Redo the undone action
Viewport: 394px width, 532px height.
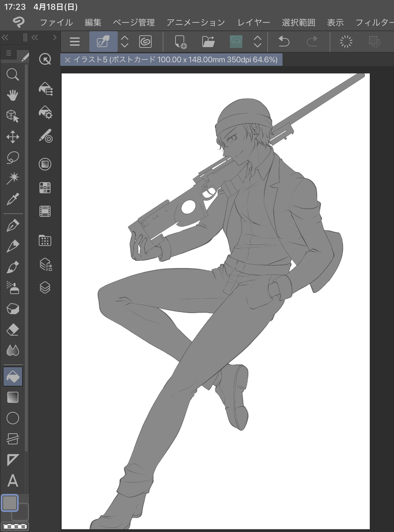point(312,41)
